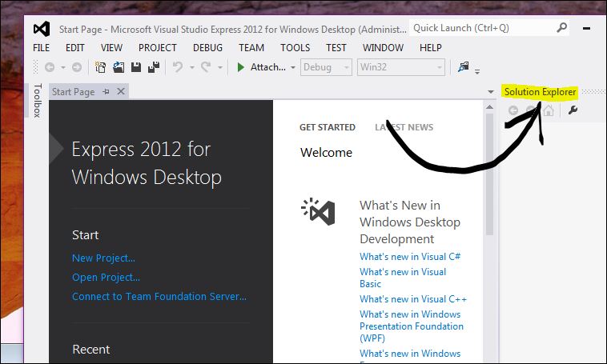Viewport: 607px width, 364px height.
Task: Close the Start Page tab
Action: 121,91
